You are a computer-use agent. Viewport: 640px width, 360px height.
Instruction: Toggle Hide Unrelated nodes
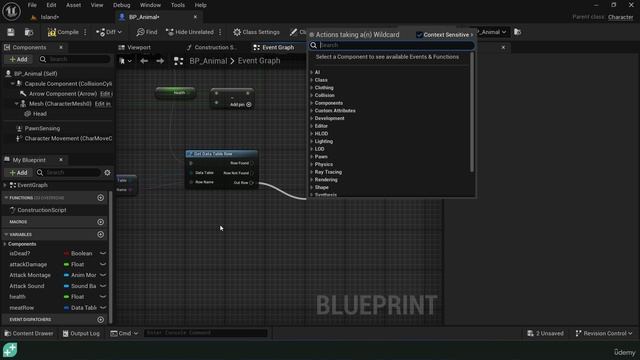pyautogui.click(x=190, y=32)
